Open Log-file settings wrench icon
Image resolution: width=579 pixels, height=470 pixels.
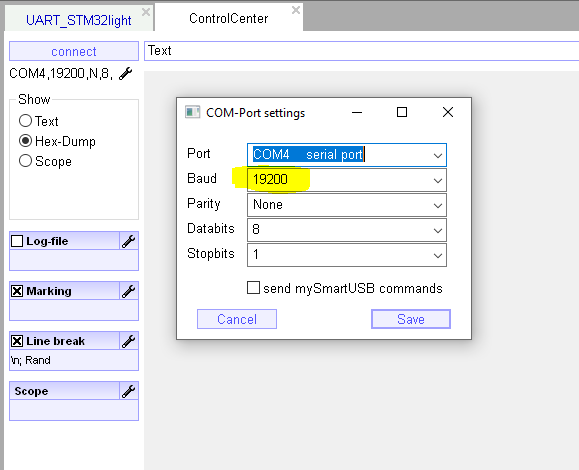point(129,241)
